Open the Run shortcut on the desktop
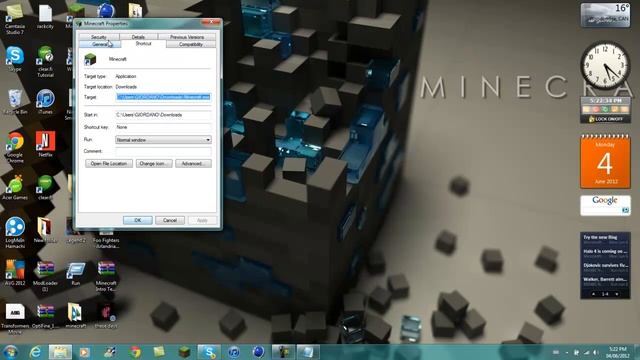Screen dimensions: 640x360 [76, 273]
